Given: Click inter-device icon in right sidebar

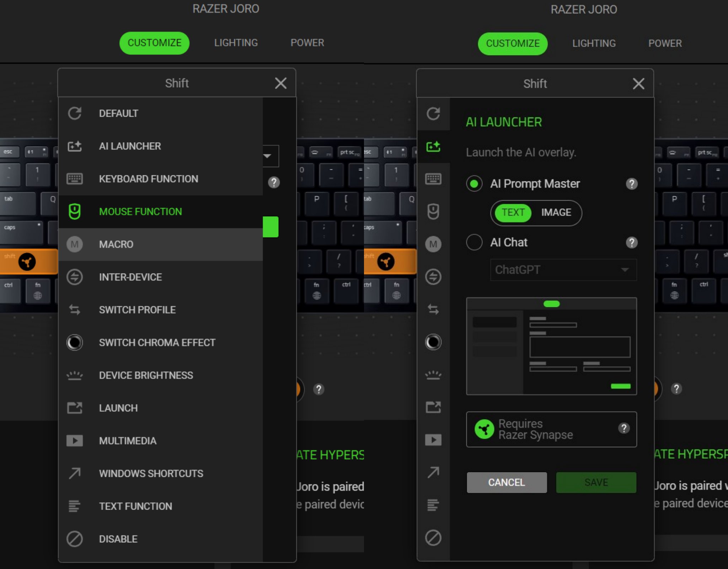Looking at the screenshot, I should click(x=433, y=277).
